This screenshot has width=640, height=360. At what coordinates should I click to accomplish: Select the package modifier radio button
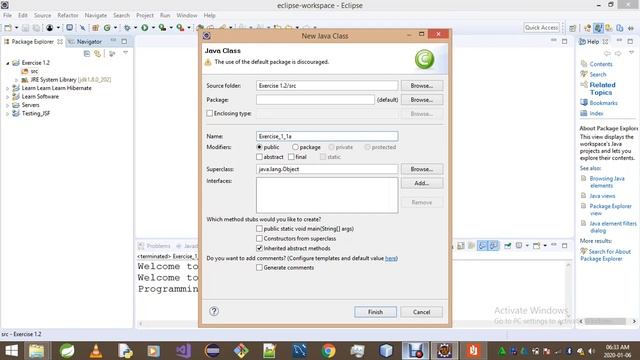click(295, 147)
